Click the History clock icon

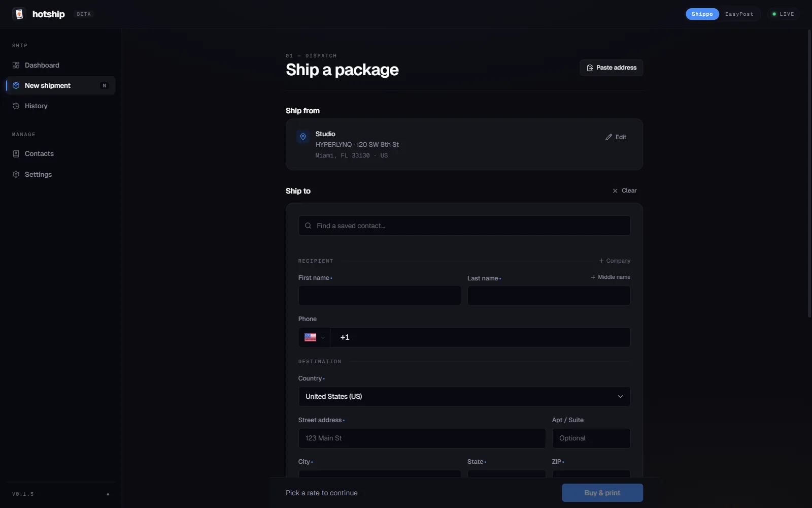16,106
